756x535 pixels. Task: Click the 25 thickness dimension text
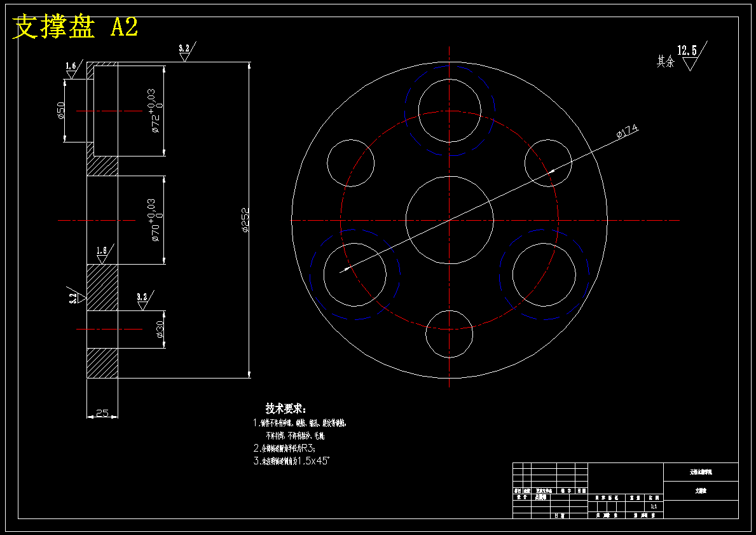(x=102, y=413)
